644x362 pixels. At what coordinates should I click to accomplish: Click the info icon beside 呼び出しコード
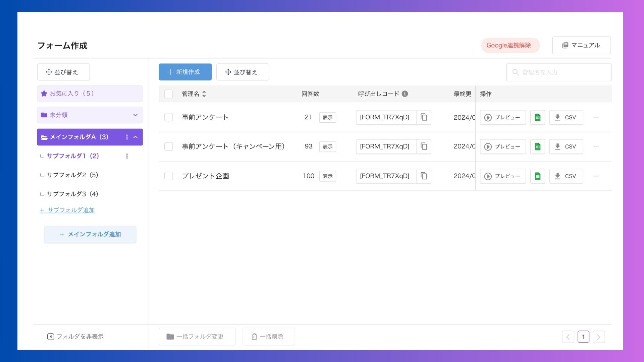click(x=405, y=94)
